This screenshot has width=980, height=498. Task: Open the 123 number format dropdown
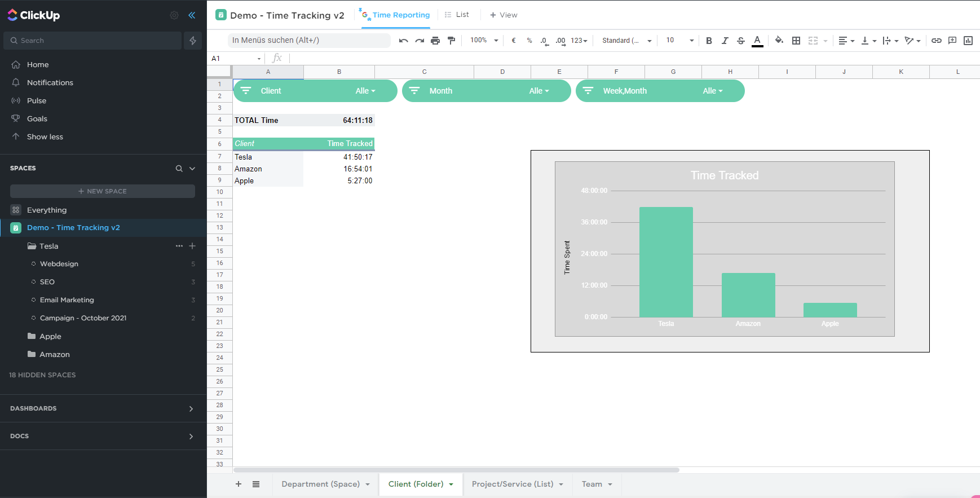[x=579, y=41]
